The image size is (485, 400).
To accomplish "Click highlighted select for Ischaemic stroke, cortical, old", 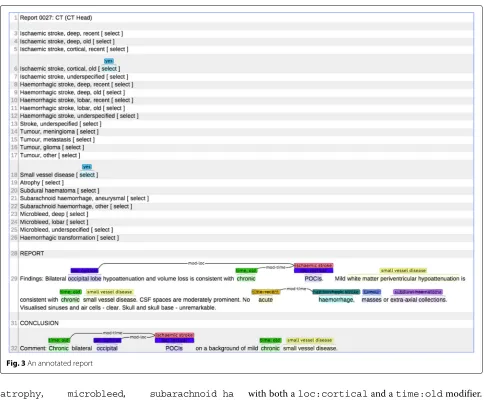I will [109, 69].
